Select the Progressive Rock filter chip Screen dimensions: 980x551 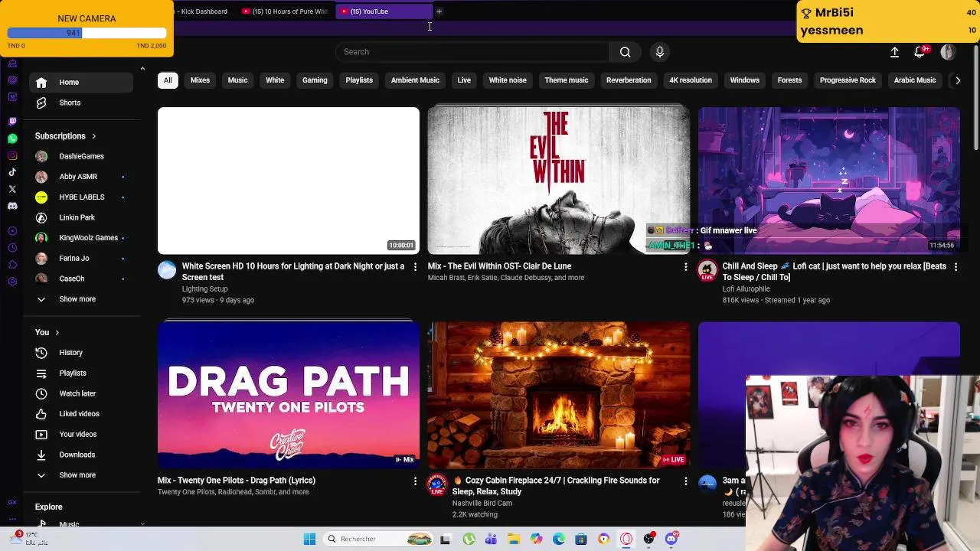[848, 80]
